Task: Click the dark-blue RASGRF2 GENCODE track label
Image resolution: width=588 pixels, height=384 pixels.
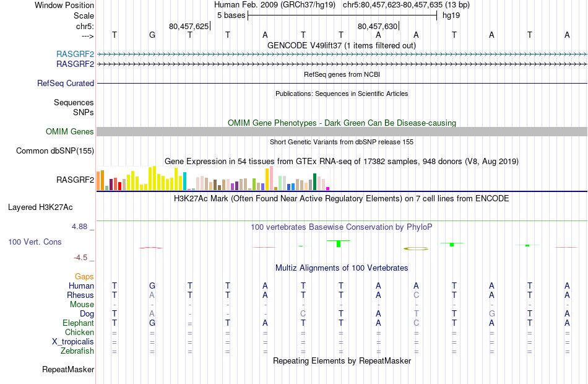Action: coord(75,64)
